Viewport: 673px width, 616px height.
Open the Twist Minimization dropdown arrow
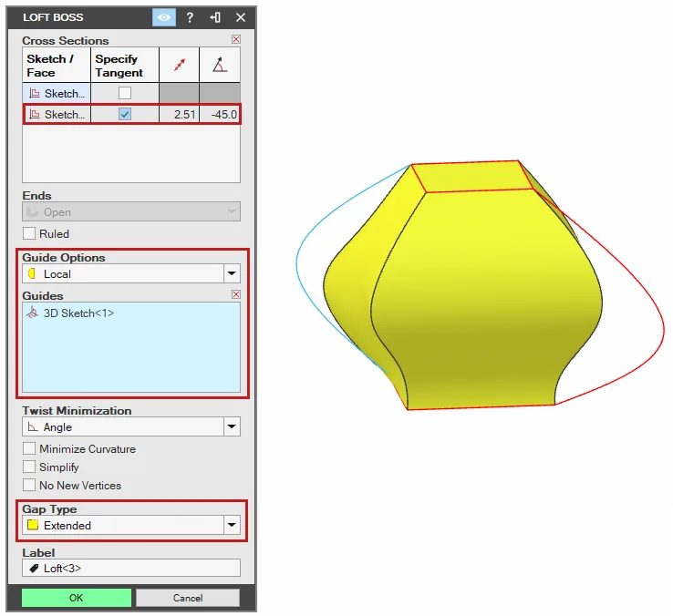coord(232,426)
